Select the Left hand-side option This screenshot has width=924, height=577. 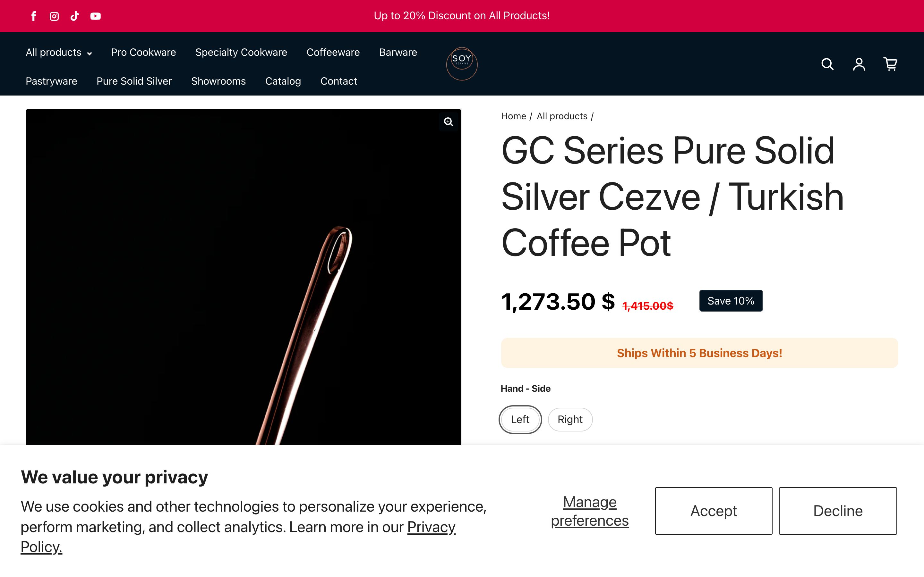[x=520, y=419]
